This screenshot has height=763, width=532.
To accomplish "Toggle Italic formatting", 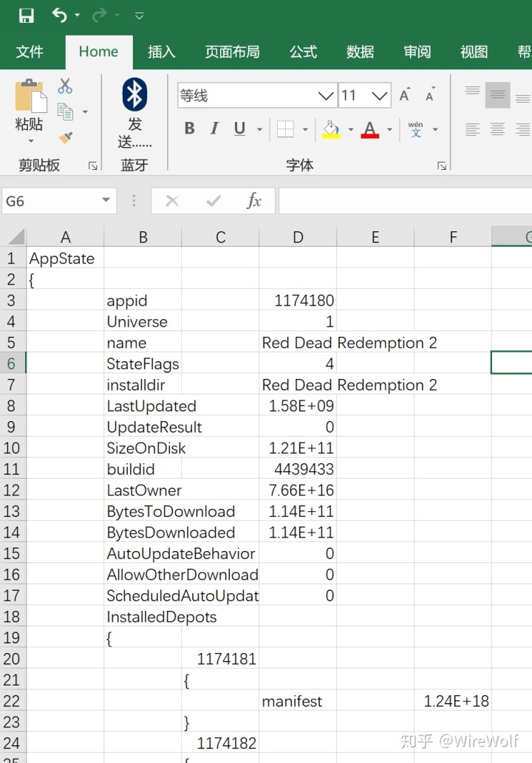I will pos(214,129).
